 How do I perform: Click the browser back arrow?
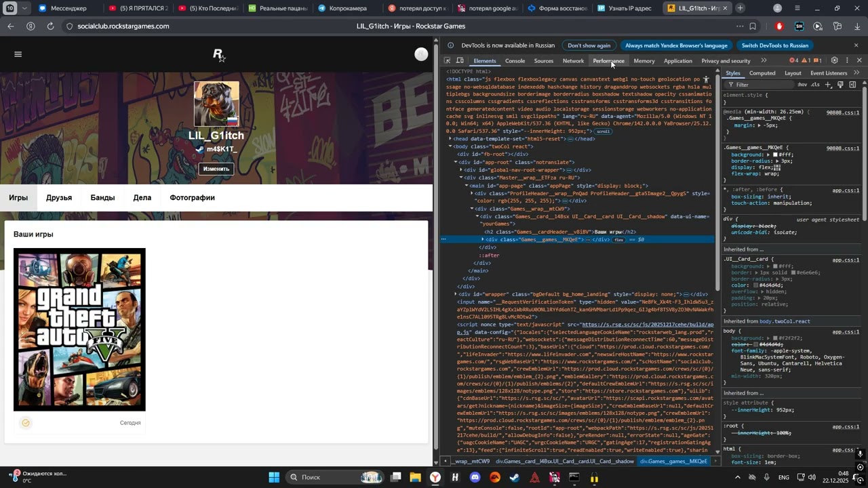[x=11, y=26]
